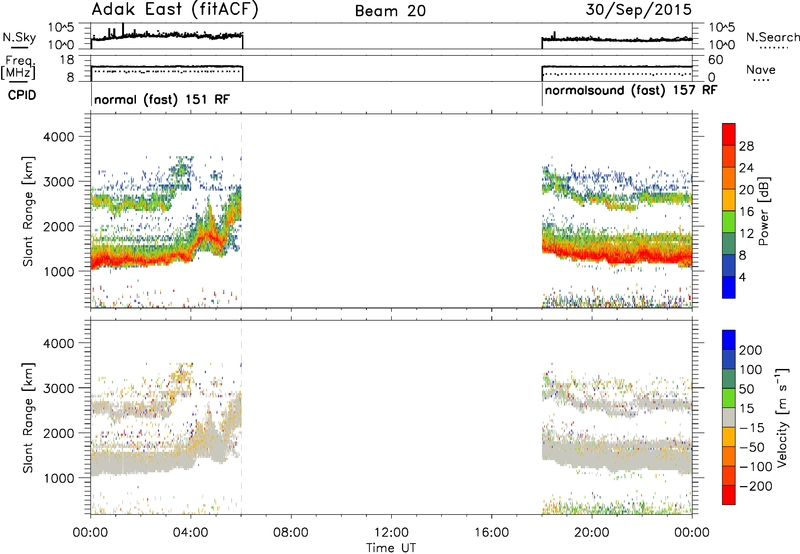
Task: Click the date '30/Sep/2015'
Action: (638, 9)
